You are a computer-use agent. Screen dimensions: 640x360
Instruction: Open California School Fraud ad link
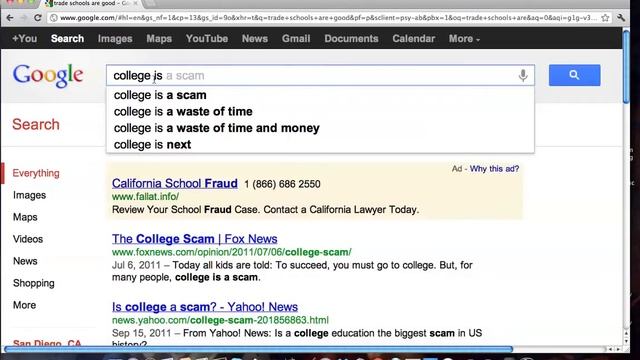click(x=175, y=183)
